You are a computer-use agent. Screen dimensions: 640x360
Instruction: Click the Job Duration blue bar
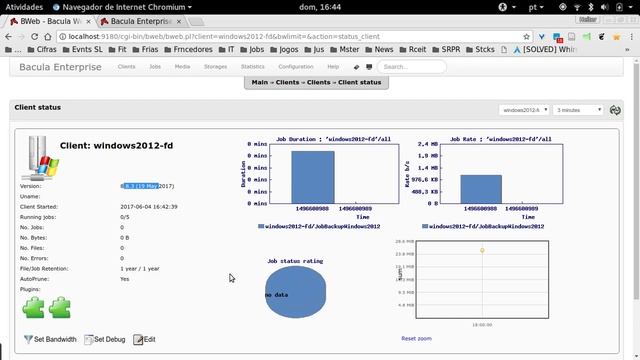tap(313, 177)
